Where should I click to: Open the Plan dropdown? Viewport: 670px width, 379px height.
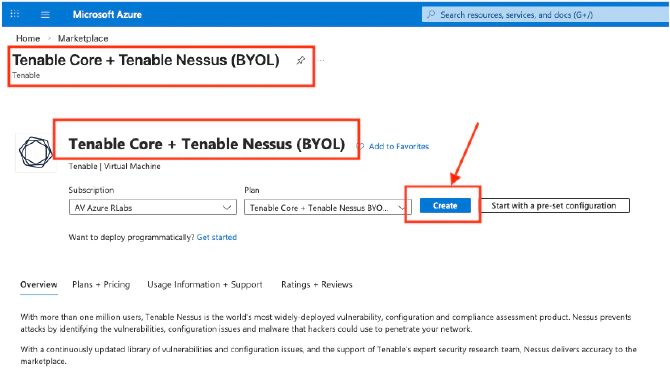[327, 208]
